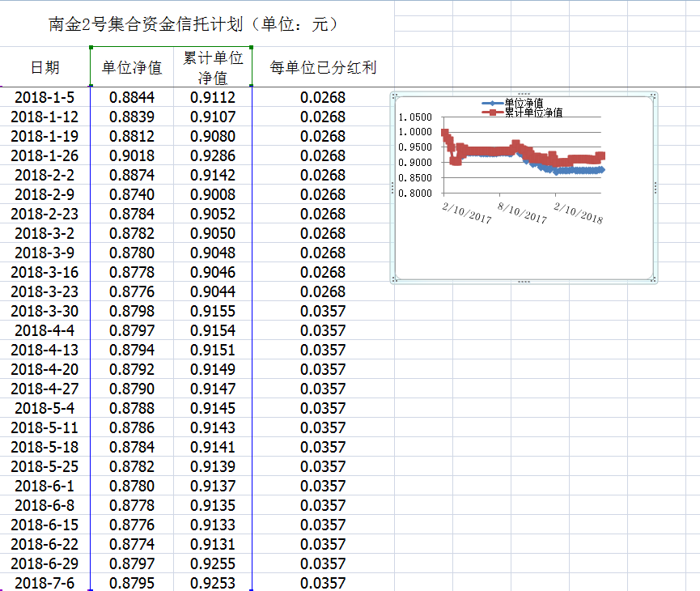Select the 0.9018 unit net value cell
Viewport: 700px width, 591px height.
(132, 155)
